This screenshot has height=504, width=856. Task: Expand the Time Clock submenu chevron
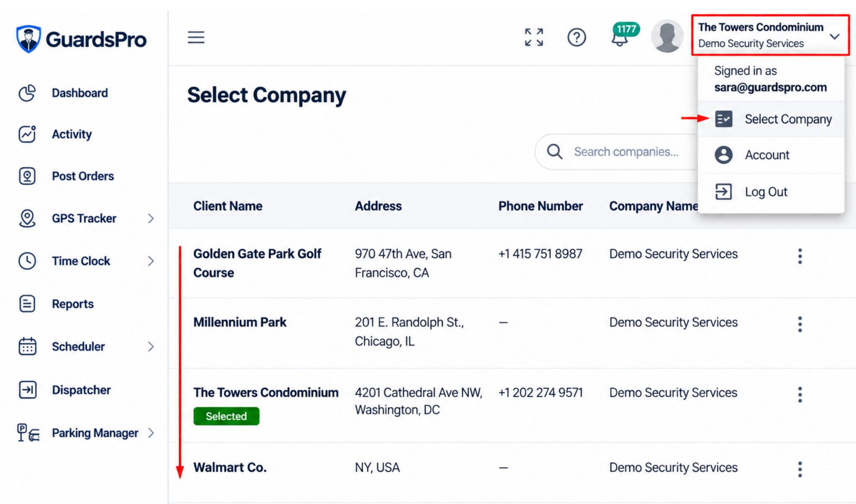click(x=151, y=261)
